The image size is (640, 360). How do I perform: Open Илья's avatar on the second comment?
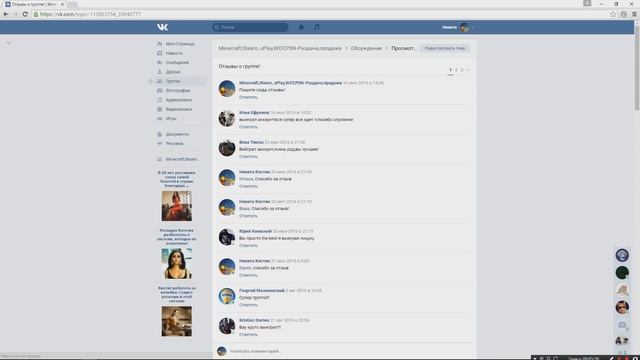tap(227, 118)
